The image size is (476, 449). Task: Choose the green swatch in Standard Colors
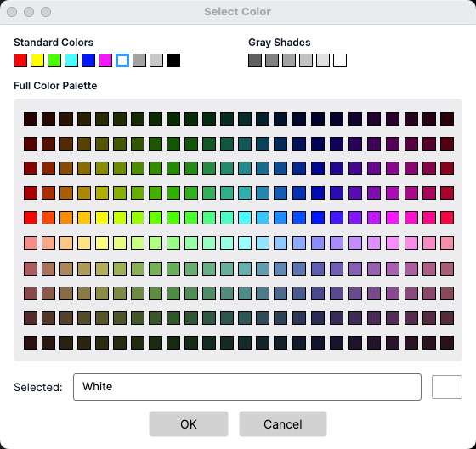pos(54,60)
